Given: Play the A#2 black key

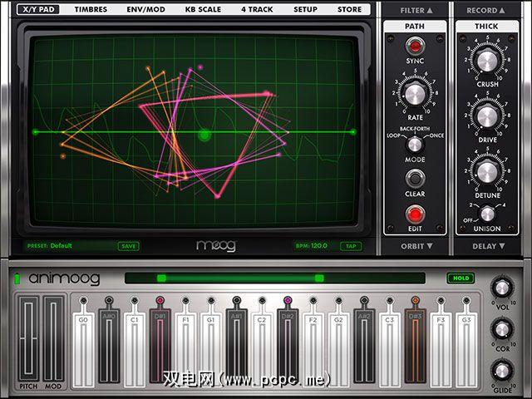Looking at the screenshot, I should pyautogui.click(x=364, y=346).
